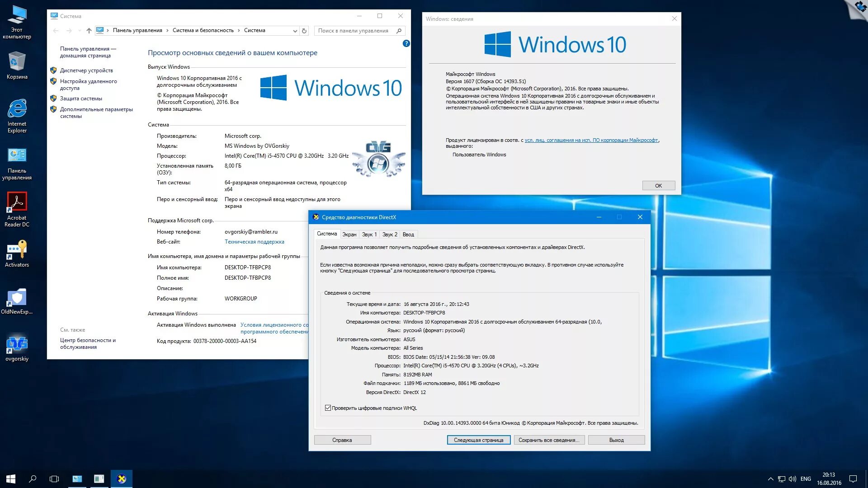Open Internet Explorer desktop icon
The height and width of the screenshot is (488, 868).
(17, 109)
